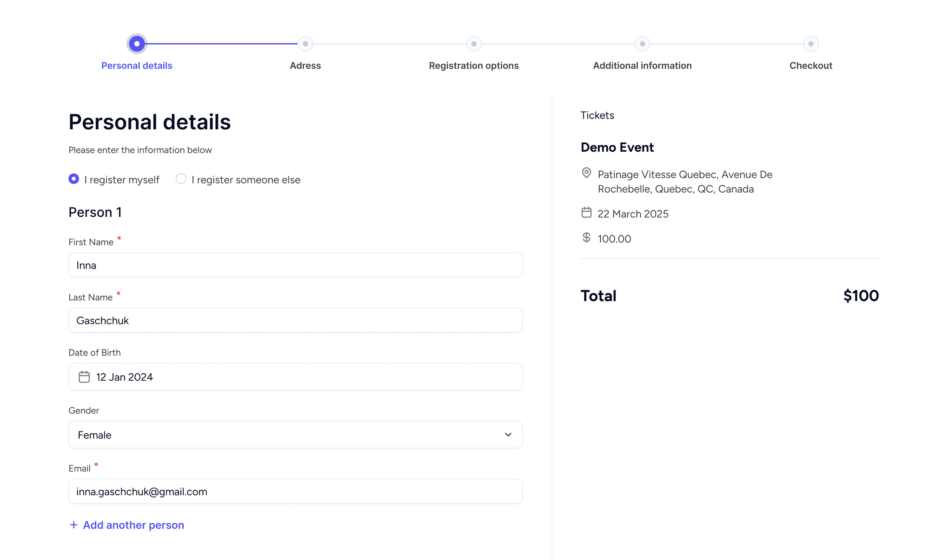This screenshot has height=560, width=948.
Task: Click the Person 1 heading
Action: (95, 212)
